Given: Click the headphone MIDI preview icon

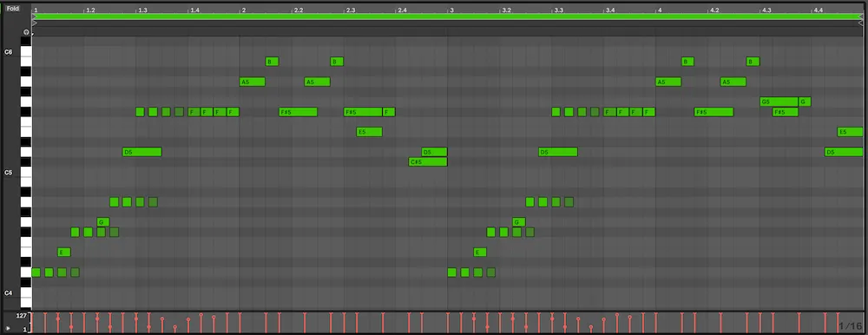Looking at the screenshot, I should click(26, 32).
